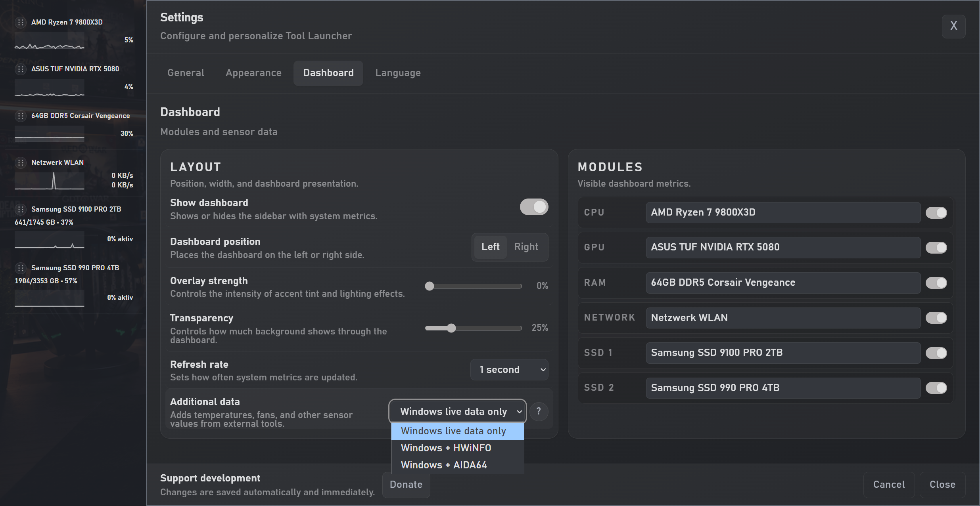Click the GPU usage graph in sidebar
Screen dimensions: 980x506
[x=50, y=88]
